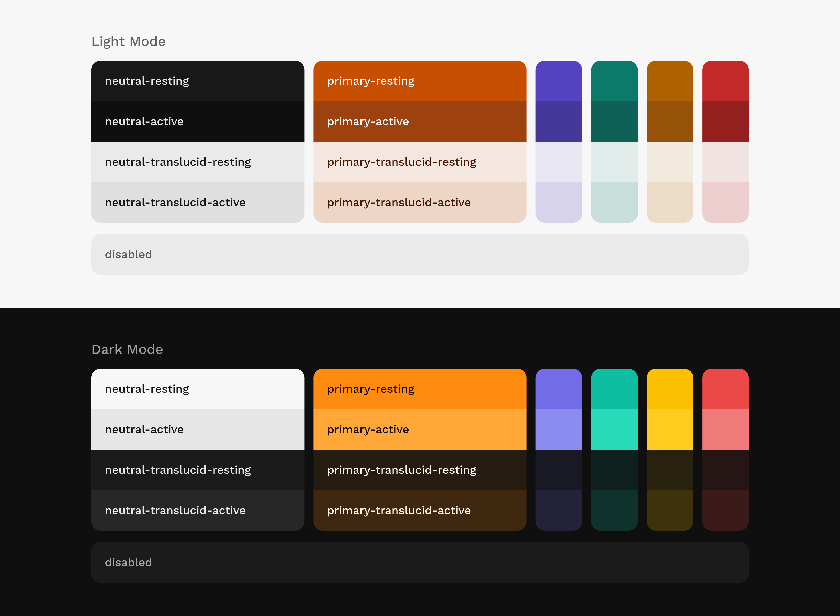Select dark mode neutral-active swatch
The height and width of the screenshot is (616, 840).
pyautogui.click(x=198, y=429)
